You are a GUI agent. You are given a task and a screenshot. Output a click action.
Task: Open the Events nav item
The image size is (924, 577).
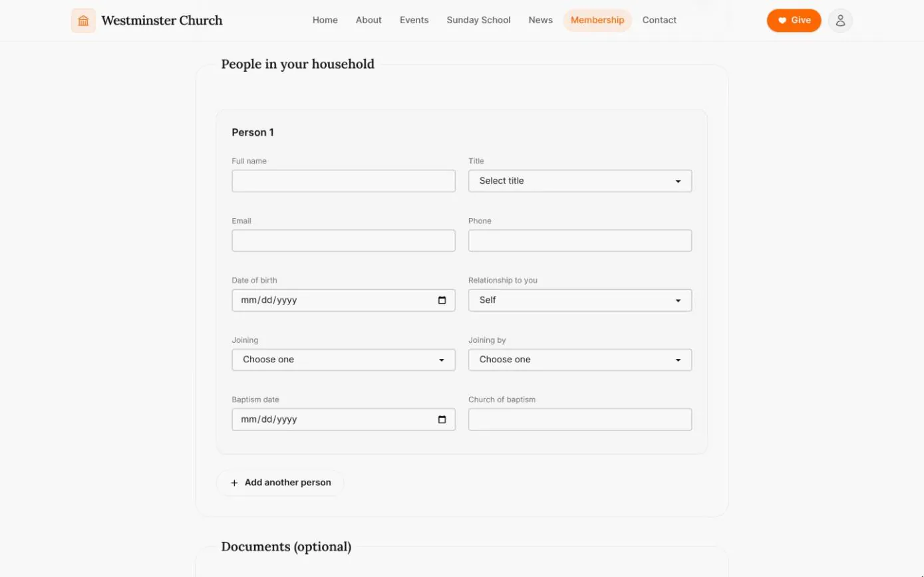point(414,21)
